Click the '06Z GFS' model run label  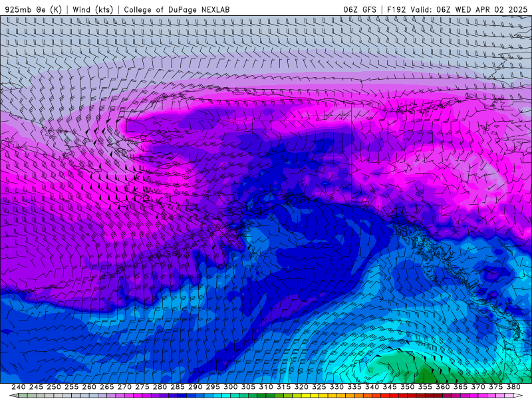[x=360, y=9]
